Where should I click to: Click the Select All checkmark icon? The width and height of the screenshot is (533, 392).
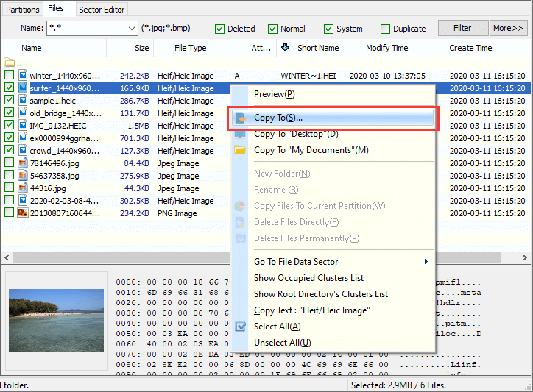click(x=241, y=327)
